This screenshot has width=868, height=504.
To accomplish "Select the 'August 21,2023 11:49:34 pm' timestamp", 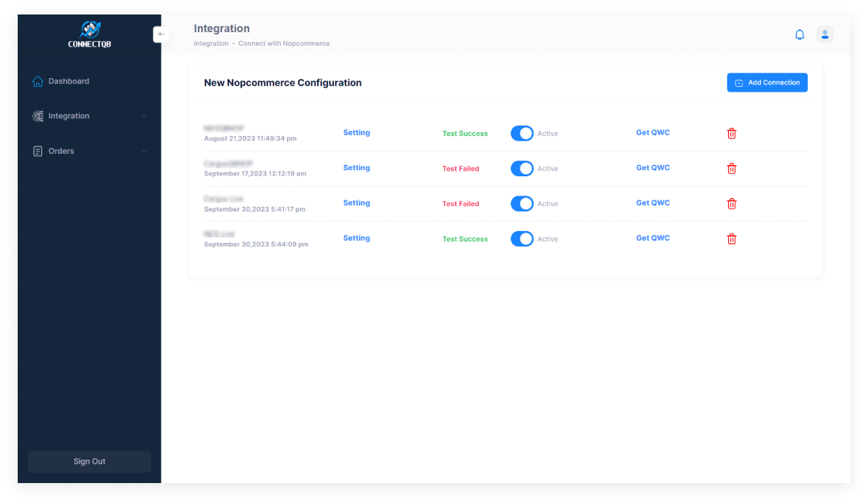I will (x=250, y=138).
